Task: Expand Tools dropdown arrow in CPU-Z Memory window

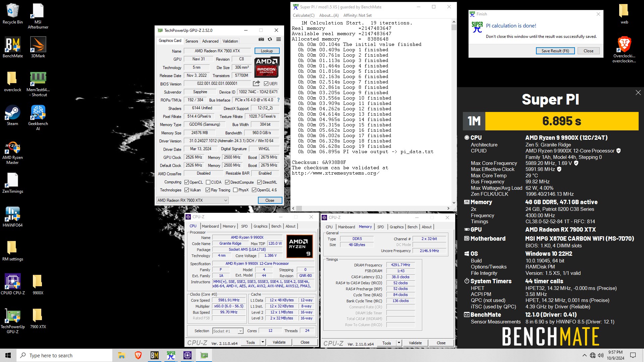Action: [399, 343]
